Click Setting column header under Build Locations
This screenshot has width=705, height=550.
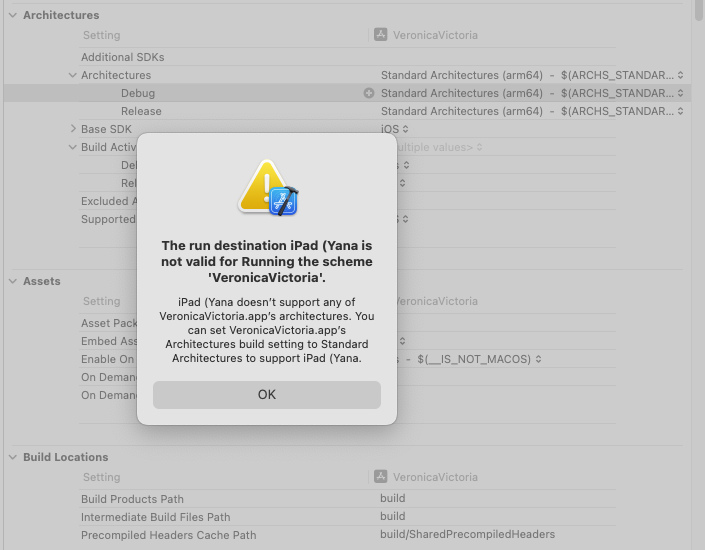pyautogui.click(x=102, y=477)
